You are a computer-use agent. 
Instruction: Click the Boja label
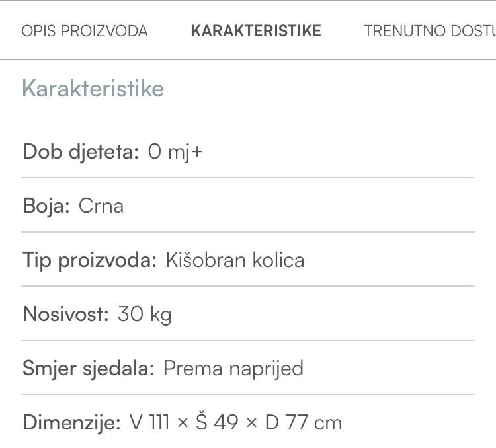click(x=46, y=205)
